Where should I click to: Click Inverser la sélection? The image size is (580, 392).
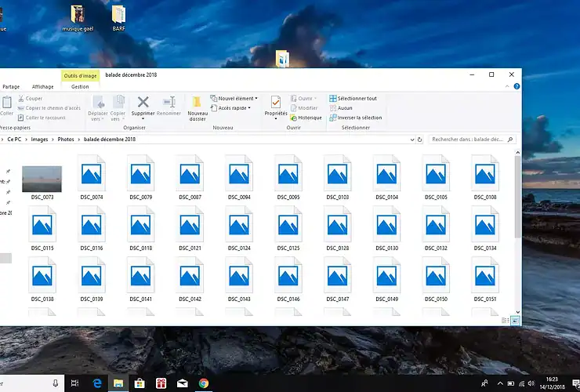[356, 118]
